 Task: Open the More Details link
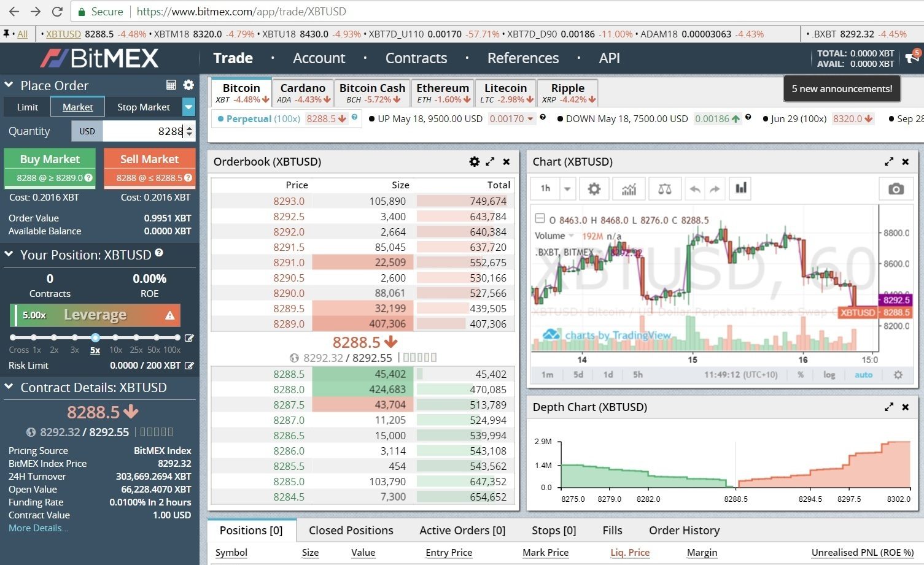pos(38,528)
